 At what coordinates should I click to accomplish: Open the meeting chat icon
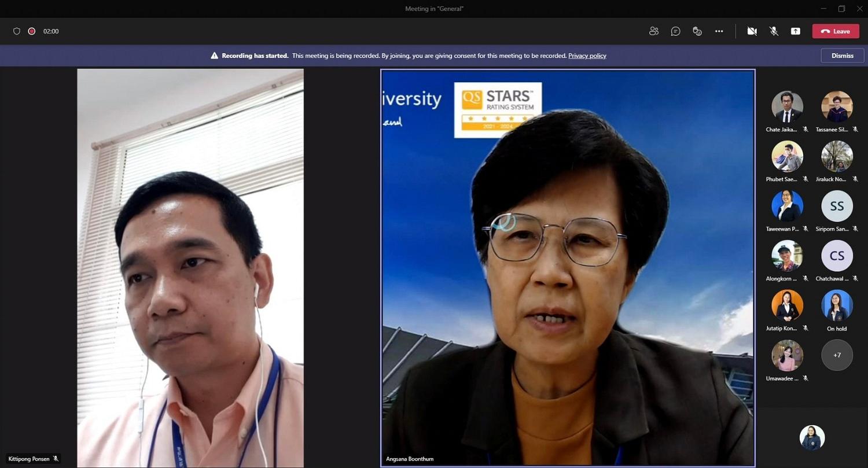pyautogui.click(x=675, y=31)
